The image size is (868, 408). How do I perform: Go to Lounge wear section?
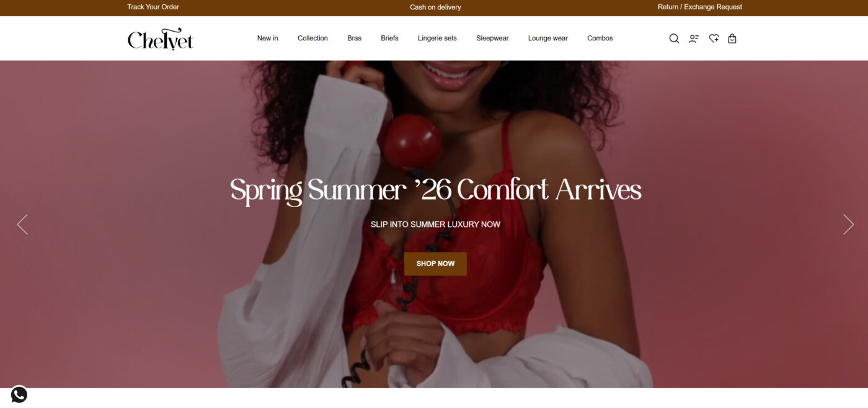pos(548,38)
